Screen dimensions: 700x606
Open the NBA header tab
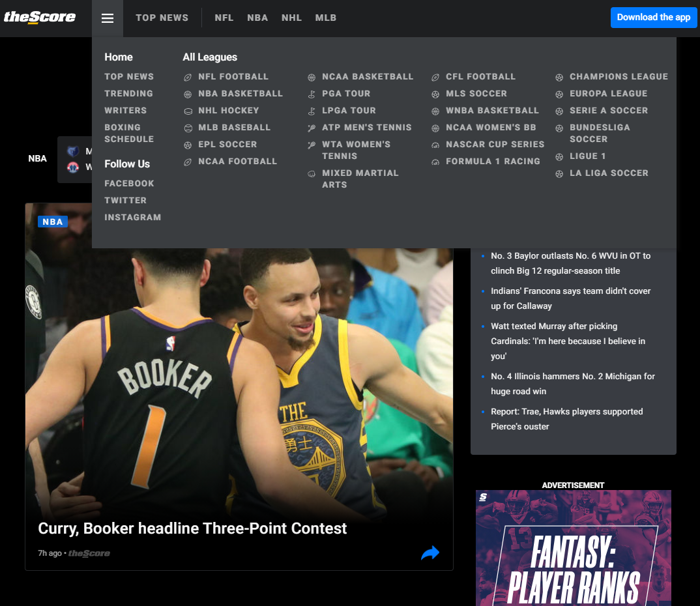(x=257, y=18)
